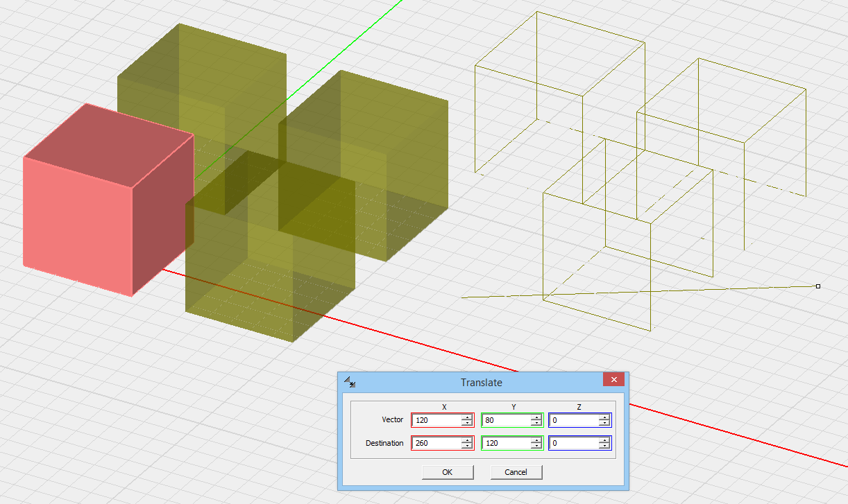Click the square handle at the translation line end
The height and width of the screenshot is (504, 848).
(x=818, y=286)
